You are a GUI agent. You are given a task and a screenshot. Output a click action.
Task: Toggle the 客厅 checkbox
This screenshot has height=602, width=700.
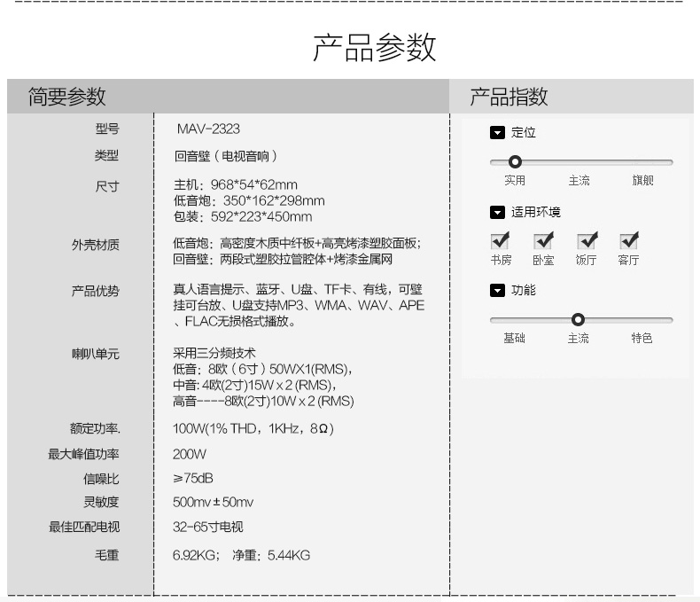[x=629, y=241]
